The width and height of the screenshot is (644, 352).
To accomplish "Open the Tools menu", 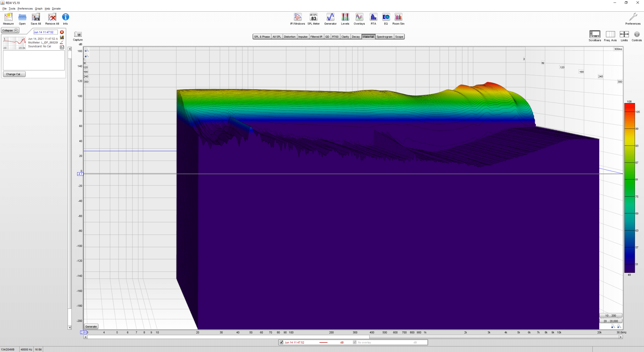I will [12, 8].
